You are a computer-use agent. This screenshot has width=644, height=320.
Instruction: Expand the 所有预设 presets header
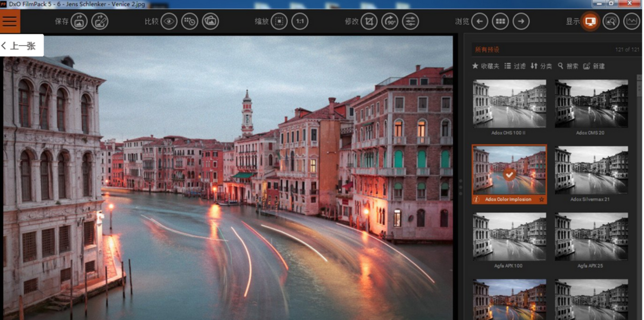tap(487, 49)
